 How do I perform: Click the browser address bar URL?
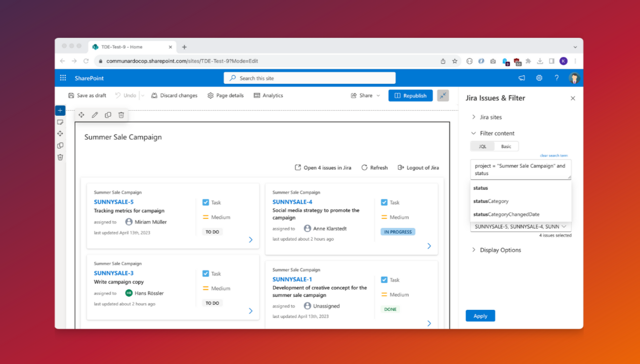(182, 61)
